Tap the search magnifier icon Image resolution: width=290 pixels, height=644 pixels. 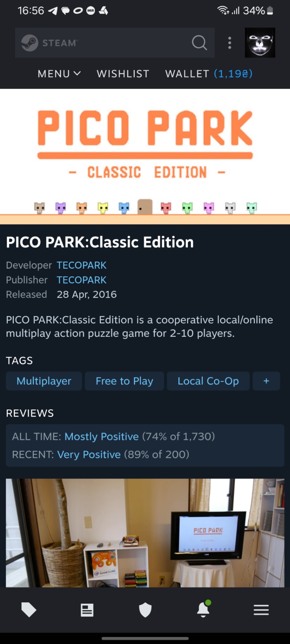199,43
